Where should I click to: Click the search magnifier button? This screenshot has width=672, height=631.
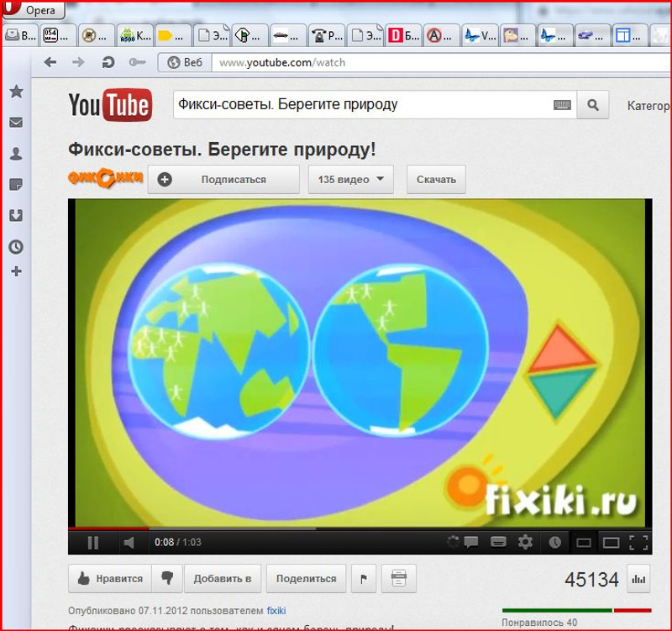pyautogui.click(x=593, y=105)
